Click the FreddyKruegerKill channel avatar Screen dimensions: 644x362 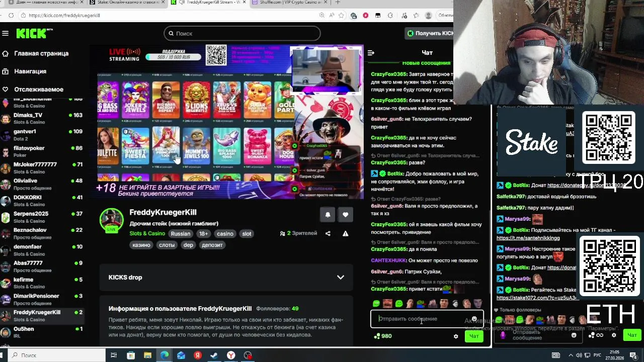point(111,220)
